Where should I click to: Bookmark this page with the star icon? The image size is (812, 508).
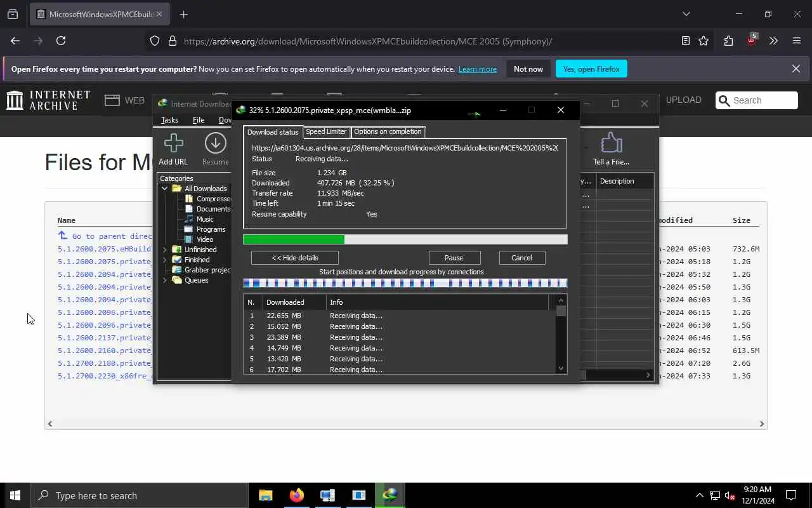coord(704,41)
